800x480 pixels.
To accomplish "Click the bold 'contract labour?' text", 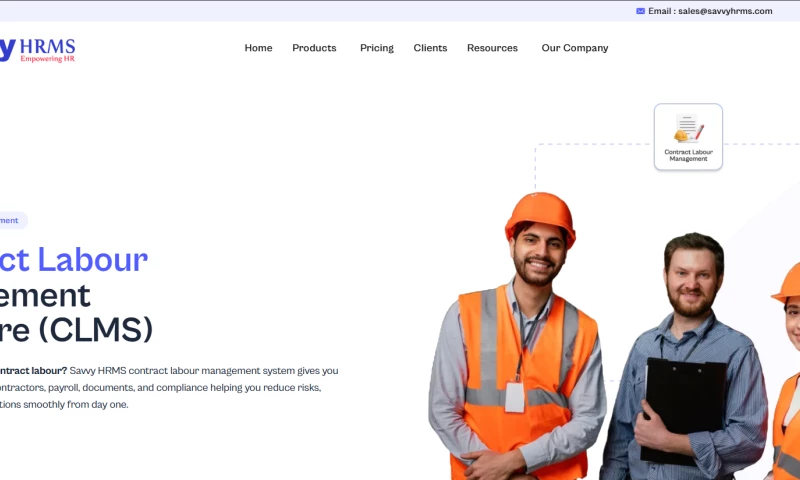I will pos(33,371).
